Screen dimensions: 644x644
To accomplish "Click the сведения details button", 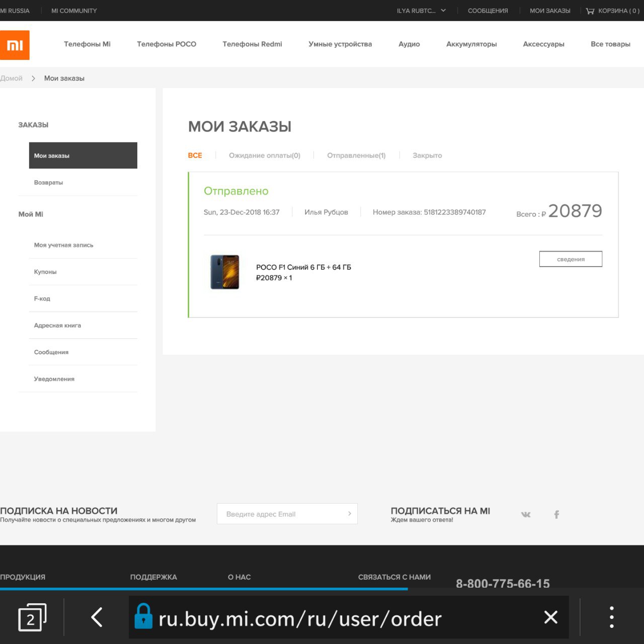I will pyautogui.click(x=571, y=259).
